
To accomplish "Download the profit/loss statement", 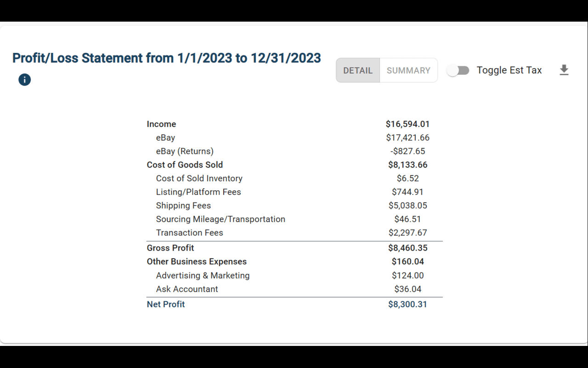I will coord(564,70).
